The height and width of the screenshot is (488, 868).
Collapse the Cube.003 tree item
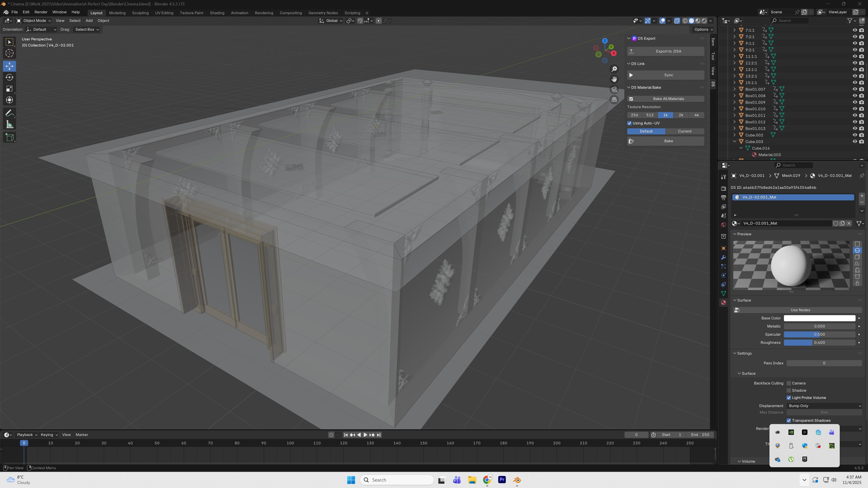tap(735, 141)
